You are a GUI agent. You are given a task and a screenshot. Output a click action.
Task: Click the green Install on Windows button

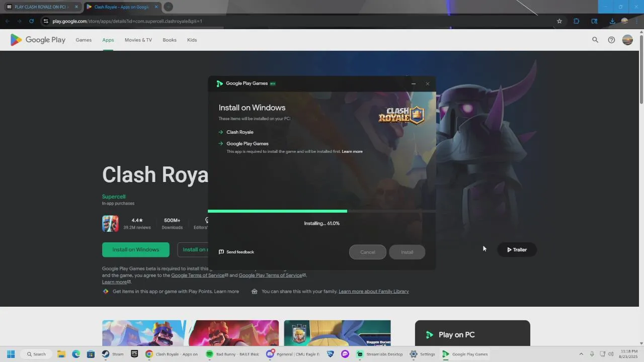135,249
